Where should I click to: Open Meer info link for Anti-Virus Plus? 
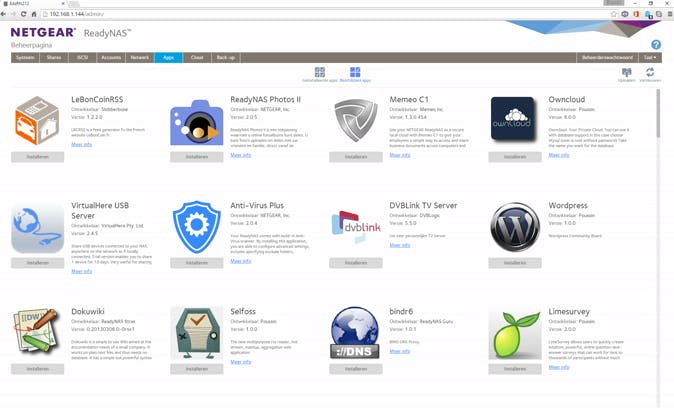(241, 261)
